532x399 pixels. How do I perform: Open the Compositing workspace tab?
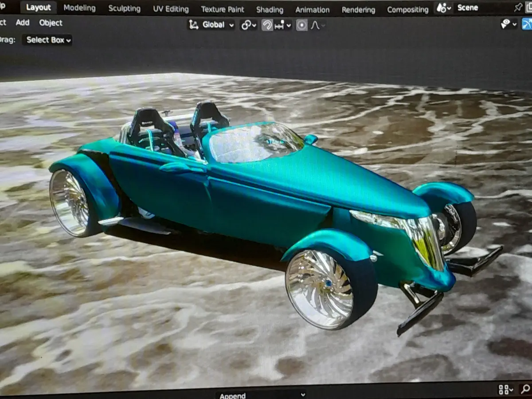(407, 10)
